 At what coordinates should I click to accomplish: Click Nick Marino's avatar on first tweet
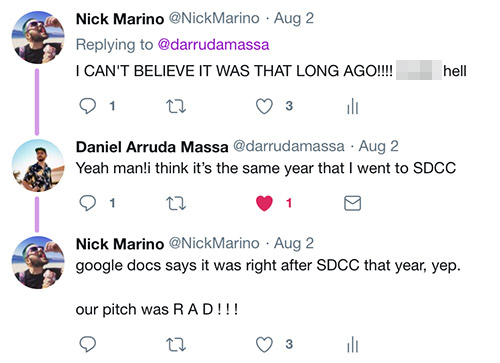click(x=38, y=37)
